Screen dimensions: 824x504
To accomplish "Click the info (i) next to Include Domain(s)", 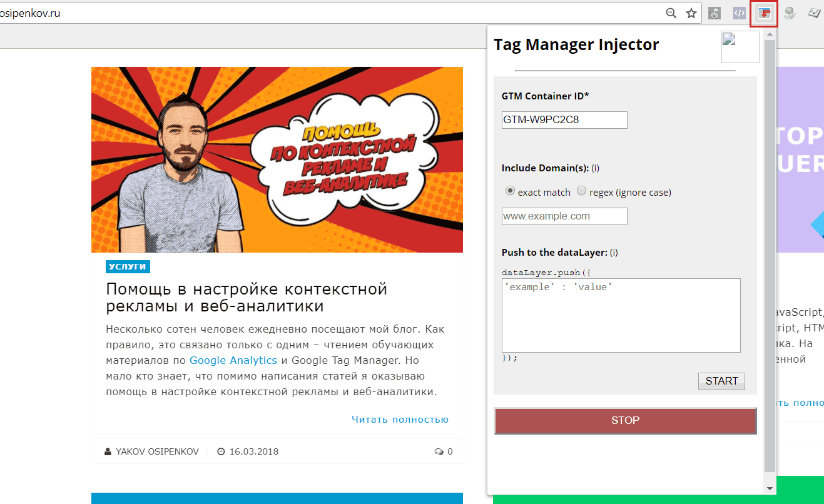I will (596, 168).
